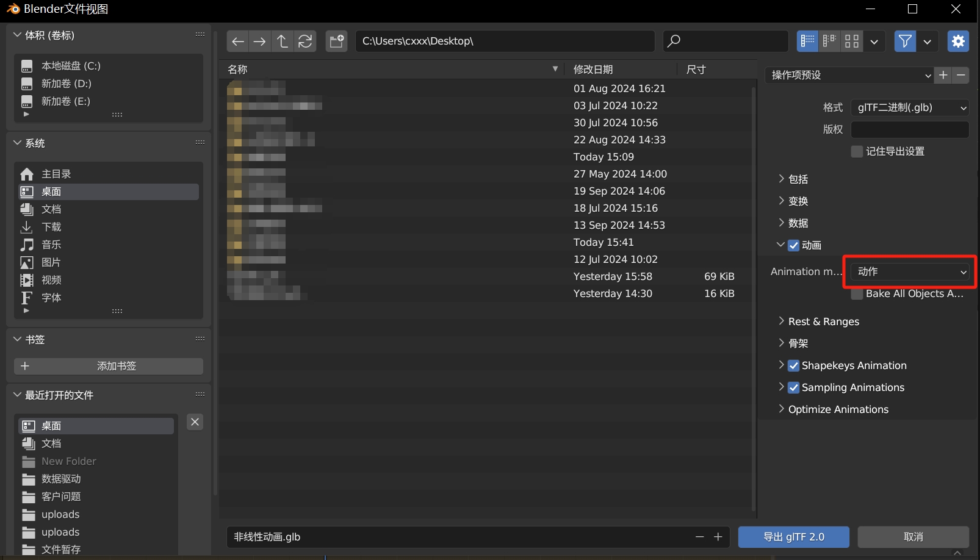Image resolution: width=980 pixels, height=560 pixels.
Task: Open display settings dropdown arrow
Action: point(874,41)
